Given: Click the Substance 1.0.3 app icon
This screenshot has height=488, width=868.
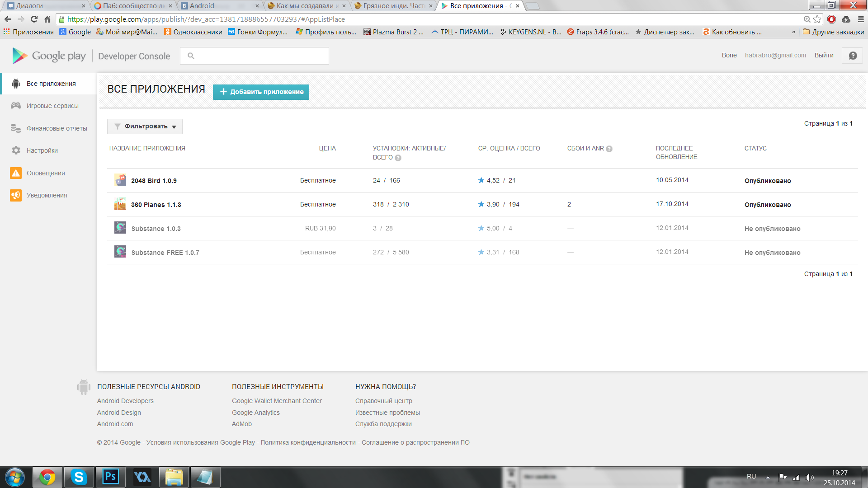Looking at the screenshot, I should [x=120, y=228].
